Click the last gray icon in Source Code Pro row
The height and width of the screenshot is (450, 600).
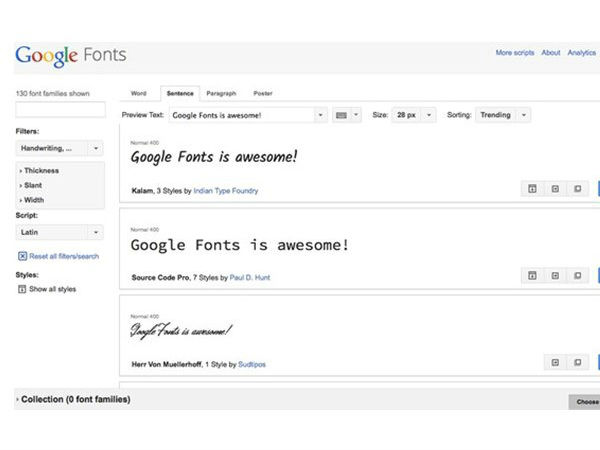(x=577, y=276)
